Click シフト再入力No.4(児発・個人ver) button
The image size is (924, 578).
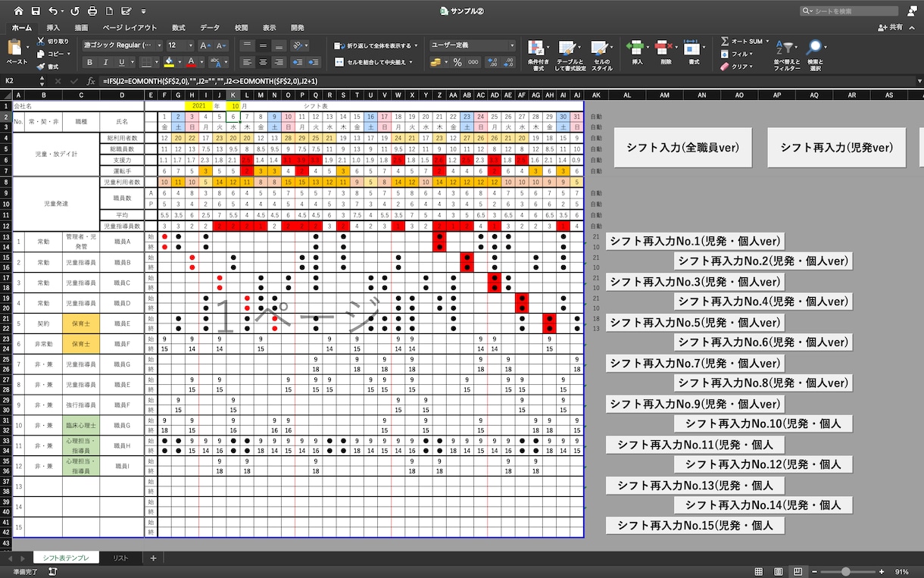tap(763, 301)
